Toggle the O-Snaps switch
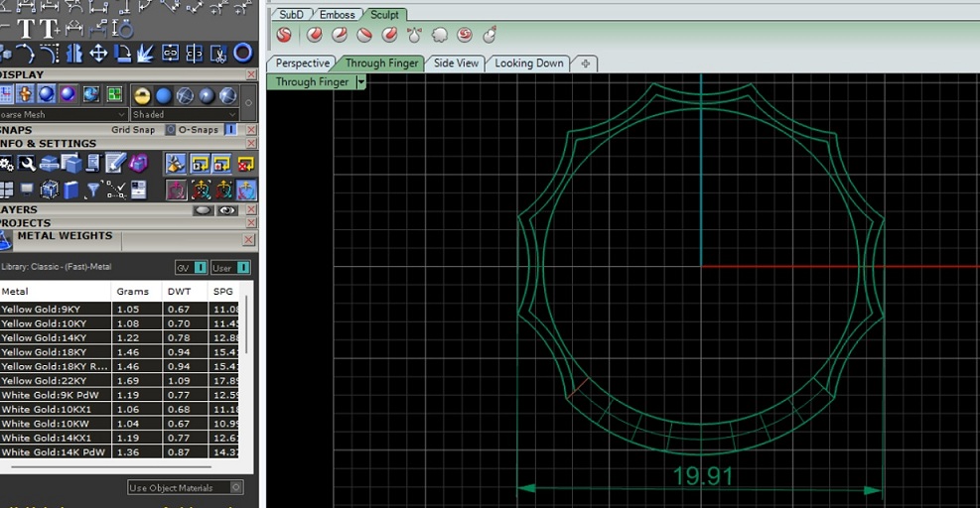Viewport: 980px width, 508px height. point(230,130)
